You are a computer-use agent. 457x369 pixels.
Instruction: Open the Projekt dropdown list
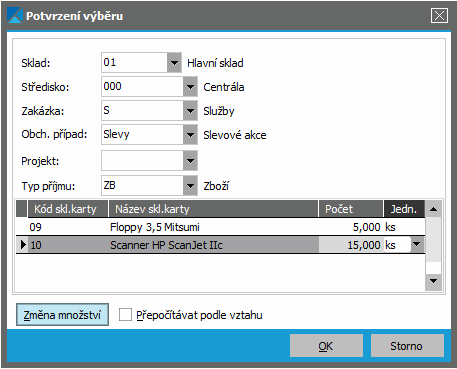coord(190,161)
